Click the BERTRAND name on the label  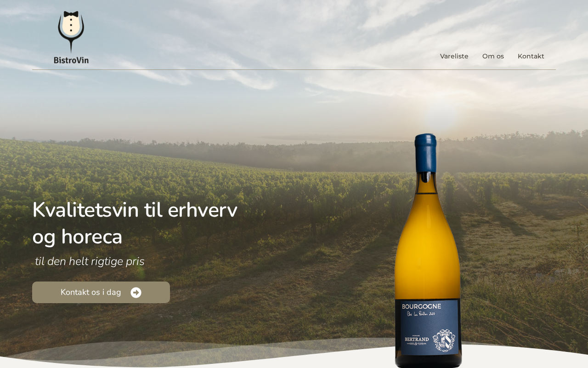(417, 339)
